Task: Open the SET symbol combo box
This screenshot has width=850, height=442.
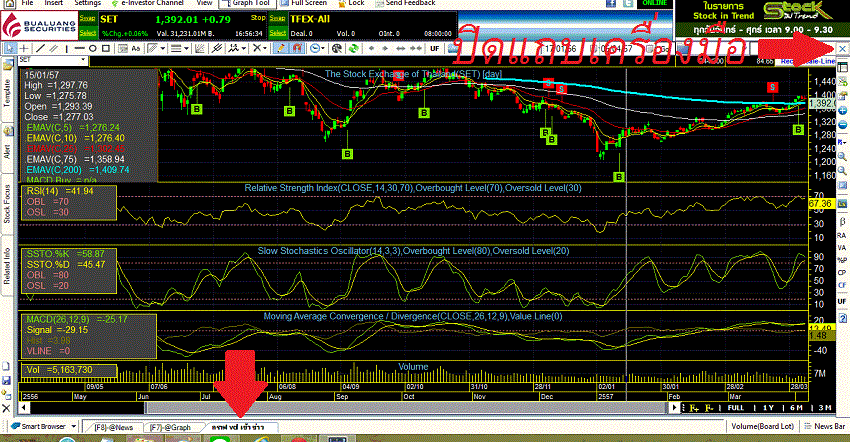Action: 53,60
